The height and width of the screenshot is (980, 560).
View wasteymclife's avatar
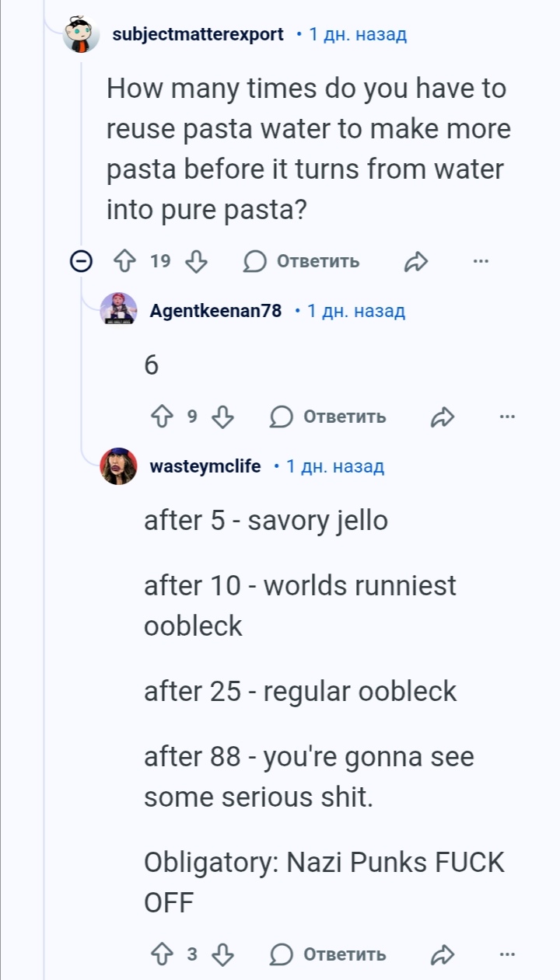118,466
